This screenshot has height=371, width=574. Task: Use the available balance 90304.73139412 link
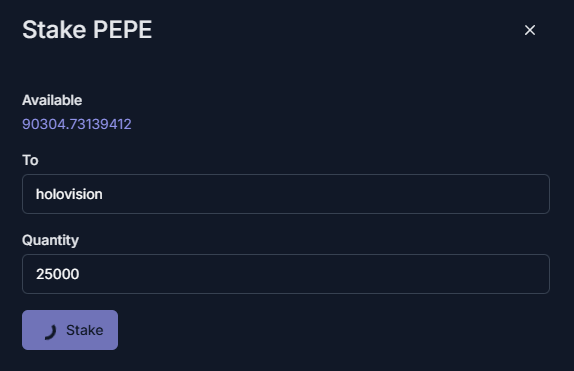click(77, 124)
